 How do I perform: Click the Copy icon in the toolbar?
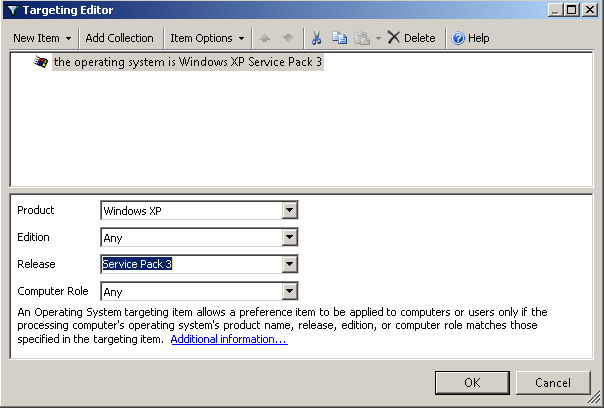[339, 38]
